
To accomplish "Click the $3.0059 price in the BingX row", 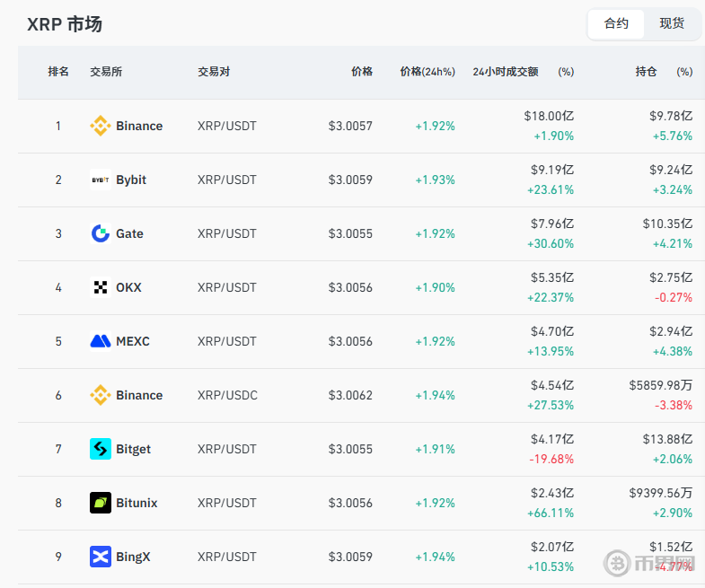I will coord(350,557).
